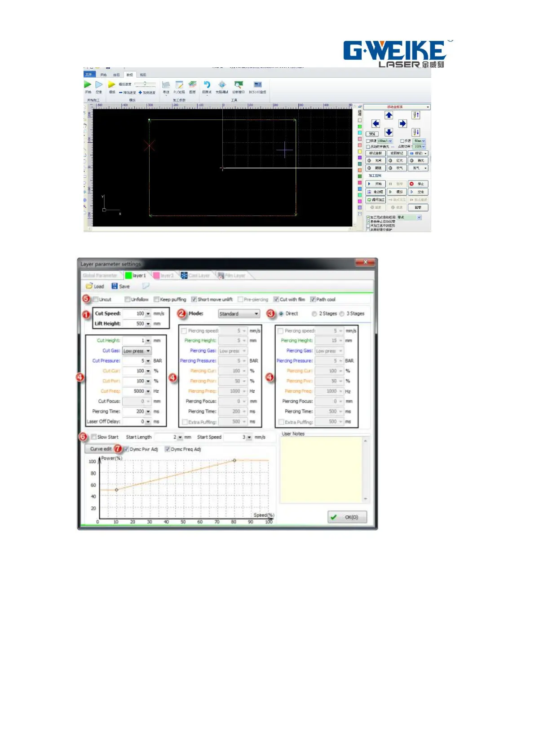Screen dimensions: 535x756
Task: Uncheck Path cool checkbox
Action: click(313, 299)
